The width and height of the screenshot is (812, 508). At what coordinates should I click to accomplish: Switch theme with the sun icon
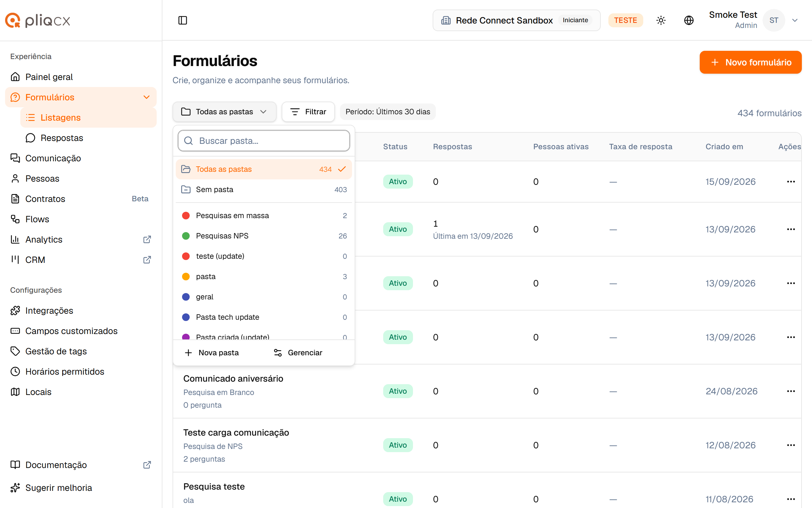pyautogui.click(x=661, y=20)
